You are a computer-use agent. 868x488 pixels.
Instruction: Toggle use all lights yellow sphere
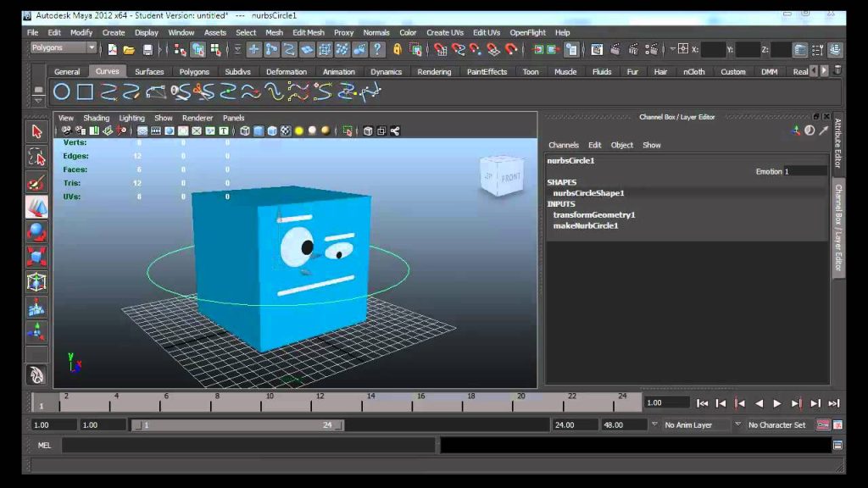pos(299,131)
